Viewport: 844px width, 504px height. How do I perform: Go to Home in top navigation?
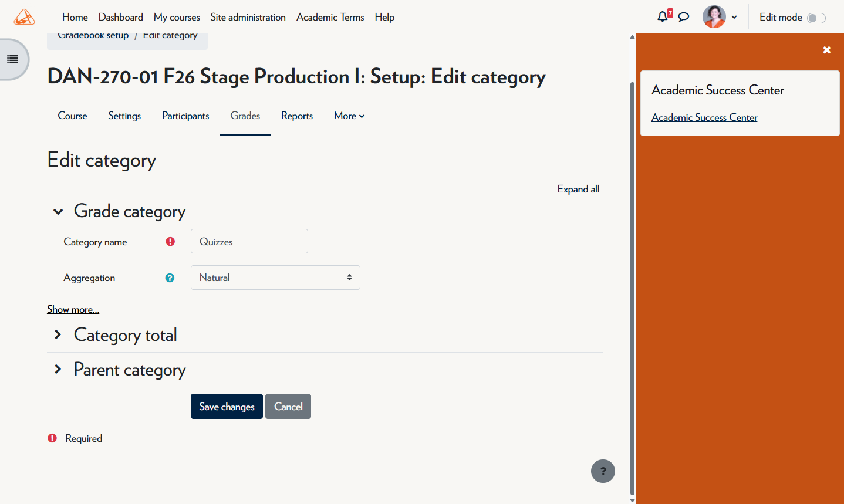coord(75,17)
